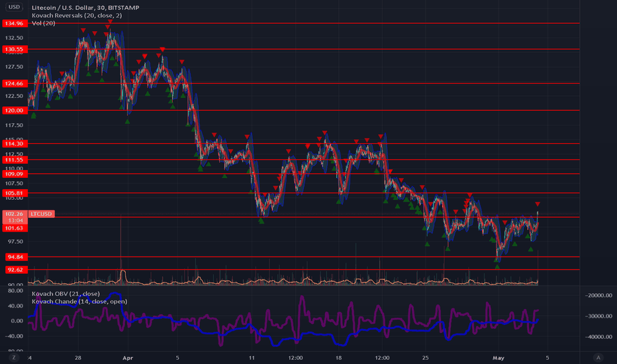
Task: Click the 13:04 countdown timer label
Action: (15, 220)
